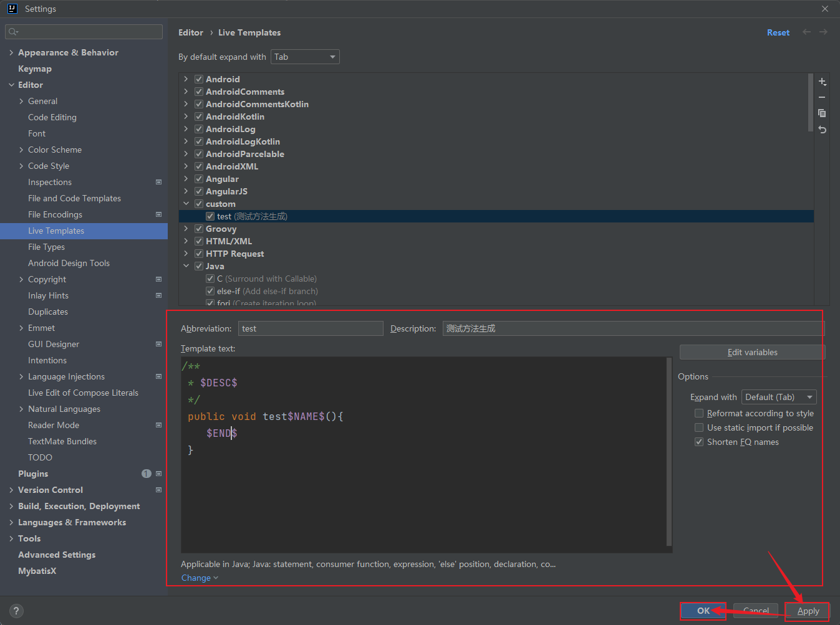840x625 pixels.
Task: Uncheck Shorten FQ names option
Action: (x=699, y=442)
